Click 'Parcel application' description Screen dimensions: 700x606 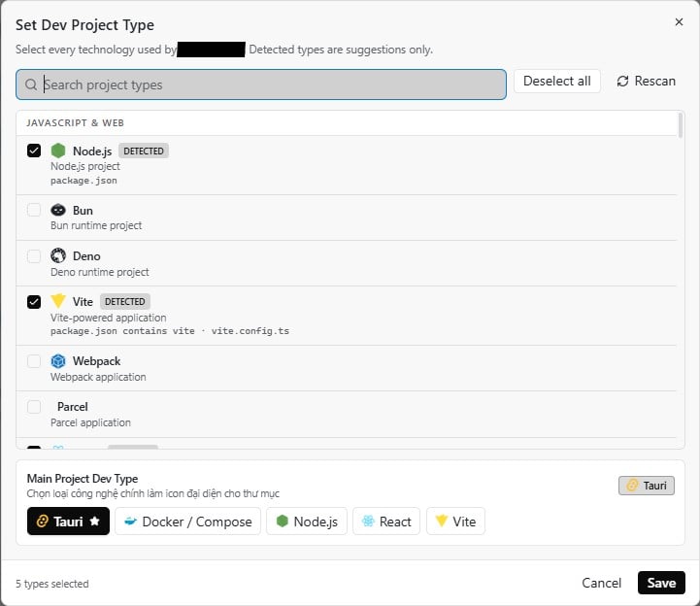[90, 422]
